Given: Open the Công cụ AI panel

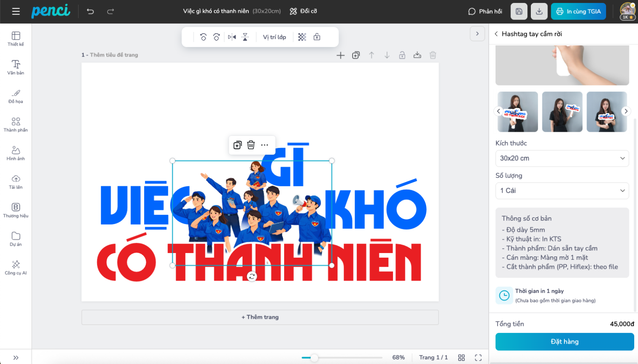Looking at the screenshot, I should click(x=16, y=267).
